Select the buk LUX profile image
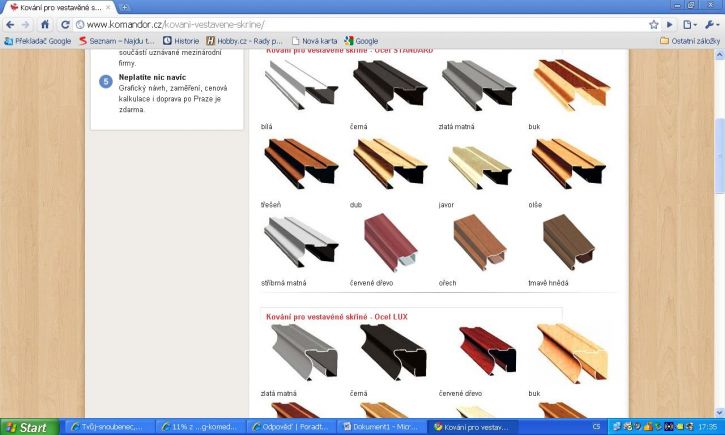 pos(572,353)
